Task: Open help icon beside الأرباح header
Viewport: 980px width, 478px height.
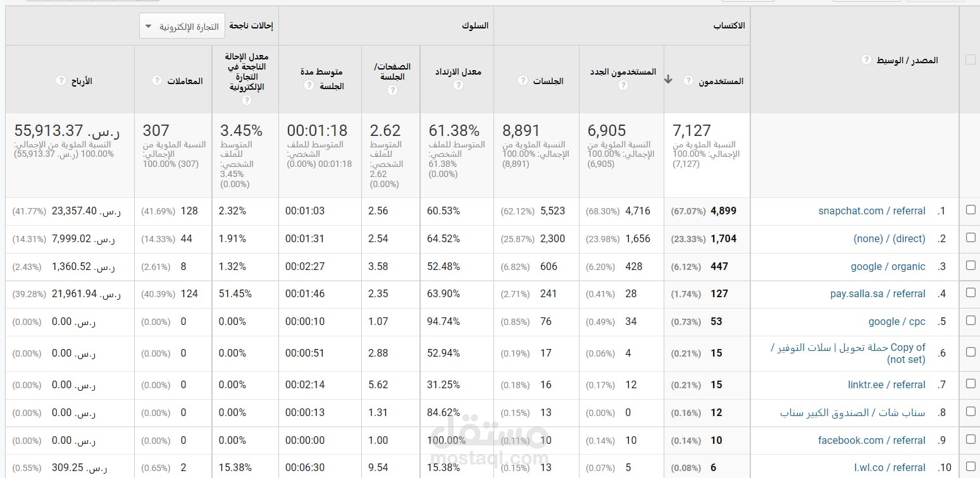Action: tap(61, 81)
